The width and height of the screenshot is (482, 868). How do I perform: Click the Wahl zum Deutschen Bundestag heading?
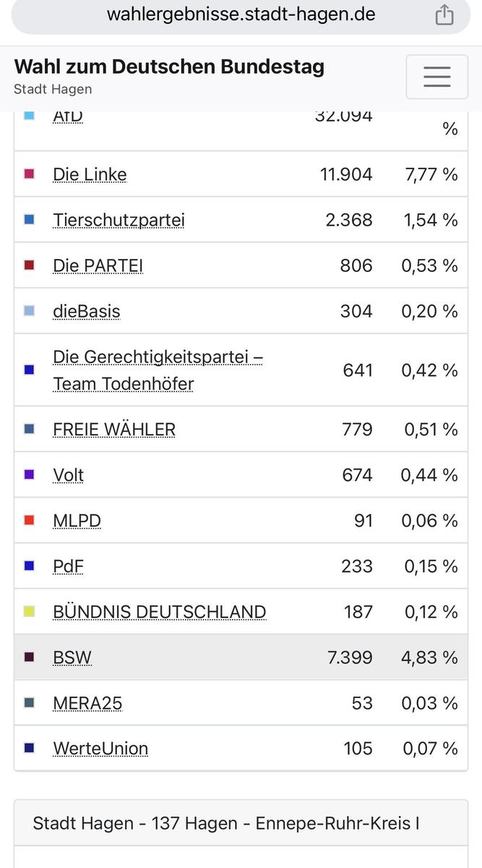click(169, 67)
